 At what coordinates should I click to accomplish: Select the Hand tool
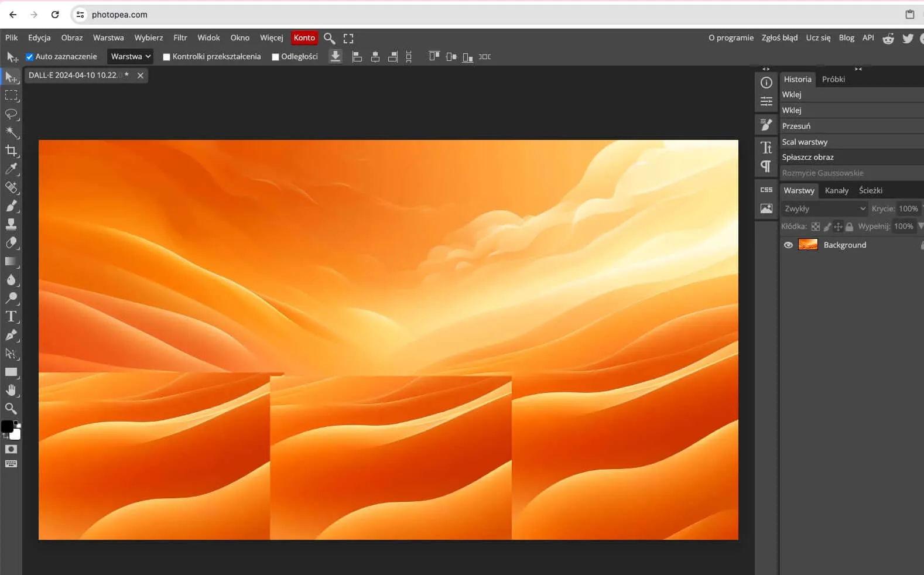11,390
